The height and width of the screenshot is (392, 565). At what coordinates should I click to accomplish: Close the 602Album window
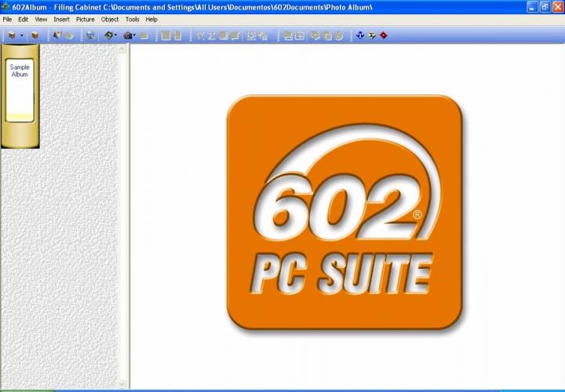[x=558, y=7]
